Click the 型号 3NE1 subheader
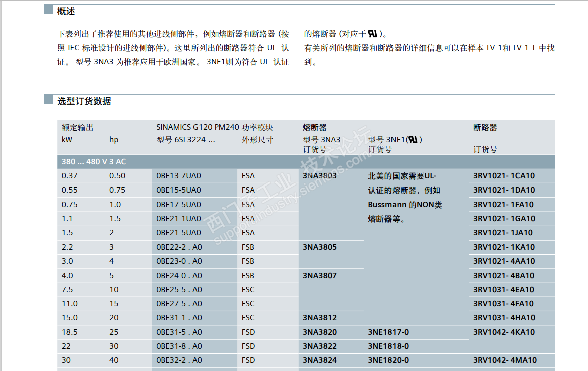The image size is (588, 371). [x=395, y=140]
